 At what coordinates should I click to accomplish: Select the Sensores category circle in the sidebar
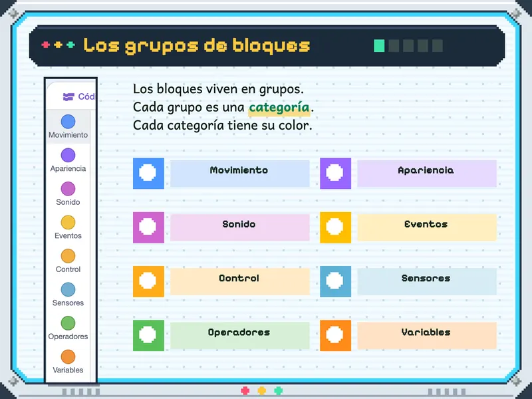click(x=68, y=289)
